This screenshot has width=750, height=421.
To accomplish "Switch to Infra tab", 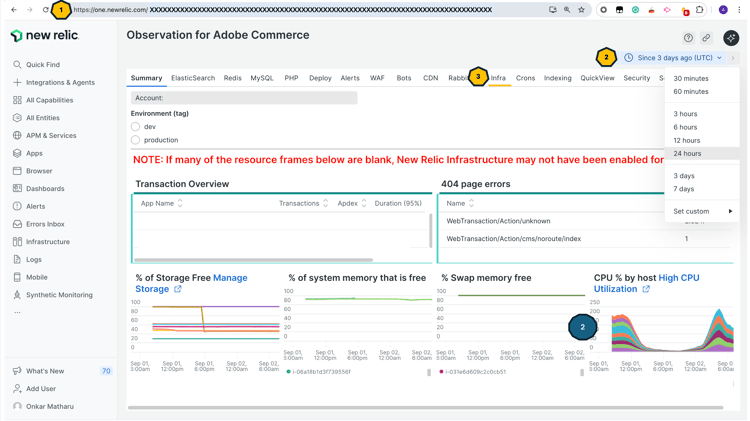I will pos(498,78).
